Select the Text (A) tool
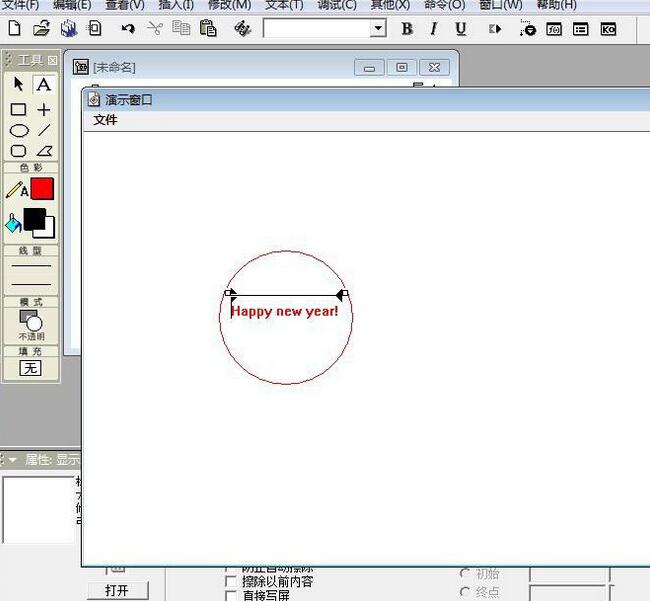This screenshot has width=650, height=601. [x=44, y=84]
